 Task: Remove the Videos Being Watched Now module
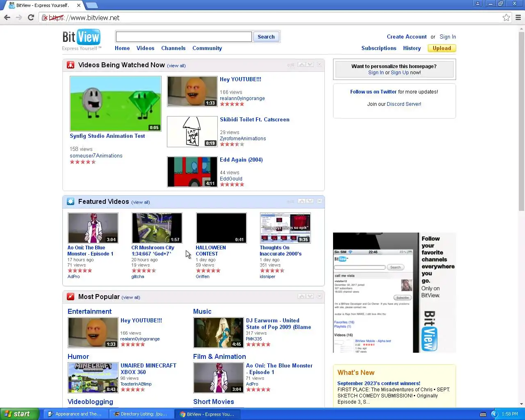click(320, 65)
